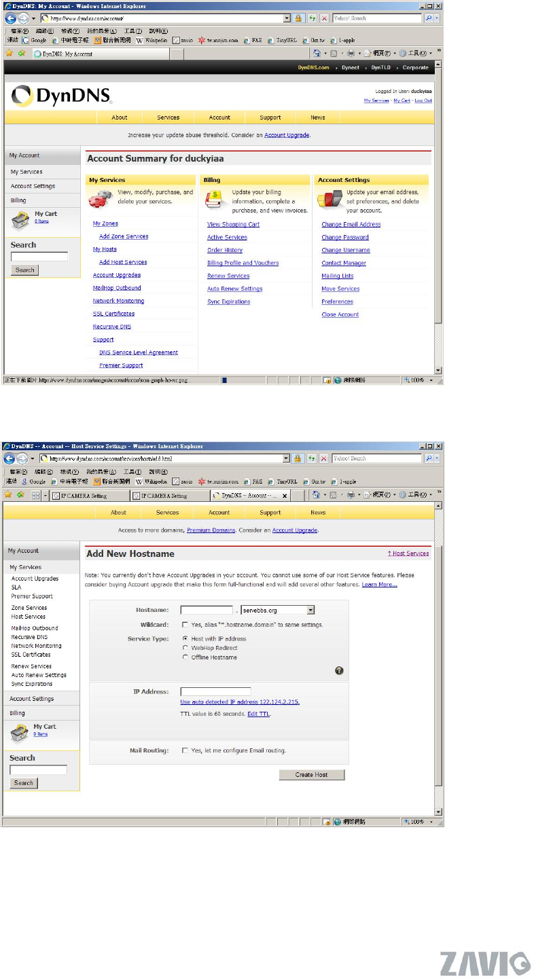The width and height of the screenshot is (534, 980).
Task: Open Tools menu dropdown in My Account command bar
Action: point(416,53)
